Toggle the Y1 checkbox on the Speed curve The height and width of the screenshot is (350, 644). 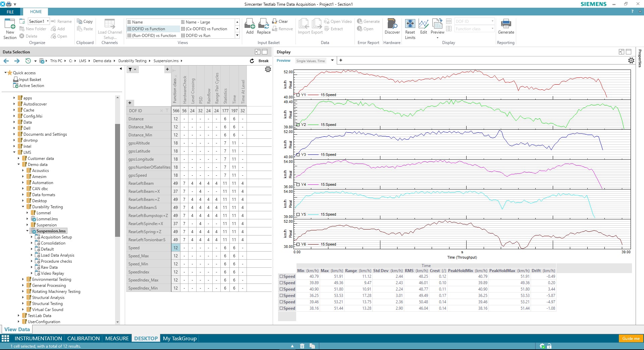point(298,95)
